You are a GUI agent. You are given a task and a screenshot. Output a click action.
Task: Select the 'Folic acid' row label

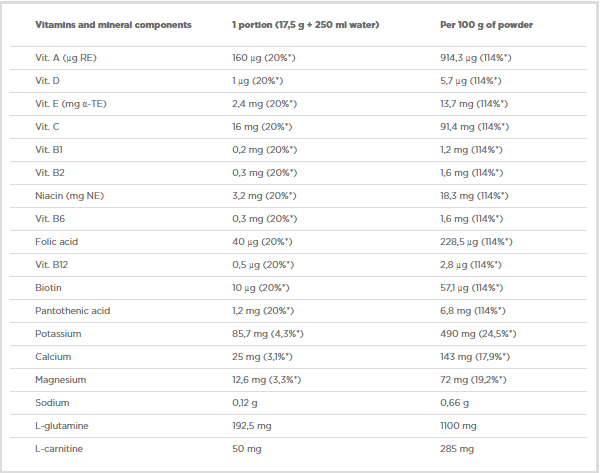point(55,242)
